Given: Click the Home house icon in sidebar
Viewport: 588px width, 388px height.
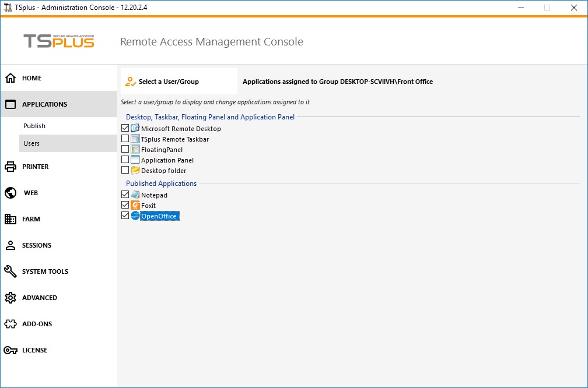Looking at the screenshot, I should tap(10, 78).
